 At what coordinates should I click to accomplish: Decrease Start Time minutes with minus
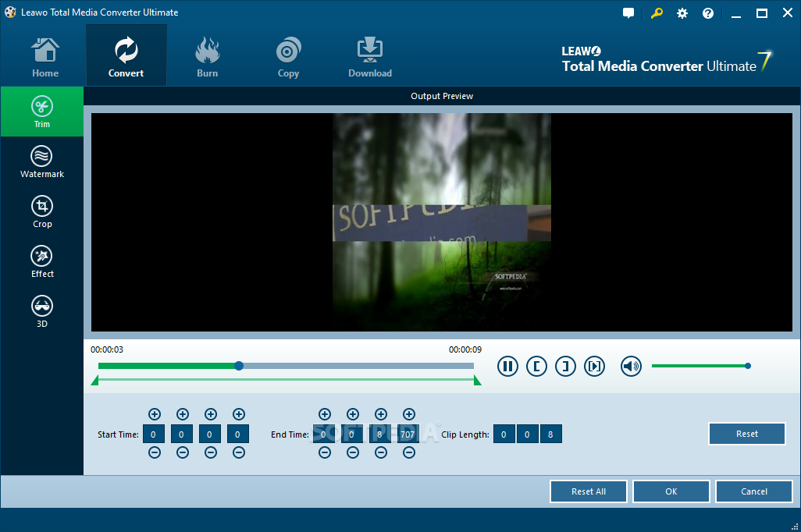click(183, 452)
